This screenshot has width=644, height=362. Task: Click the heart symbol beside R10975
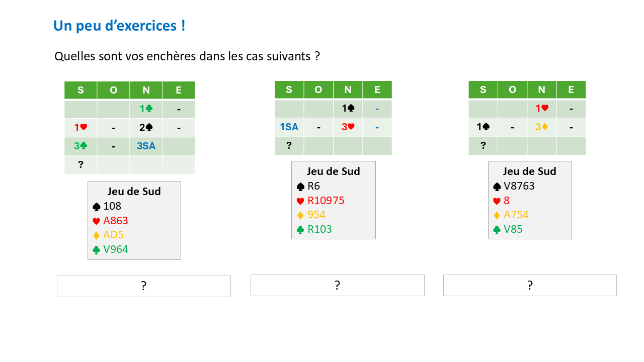tap(301, 201)
